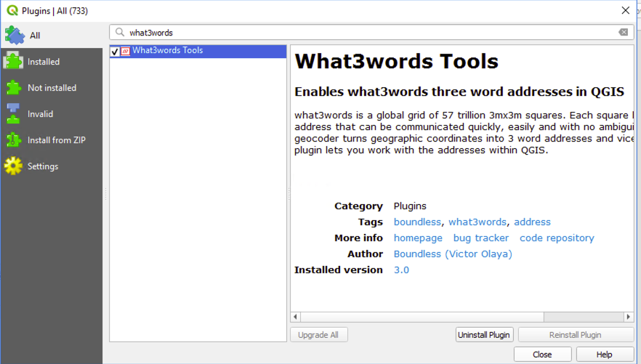The height and width of the screenshot is (364, 641).
Task: Click the horizontal scrollbar thumb
Action: coord(422,317)
